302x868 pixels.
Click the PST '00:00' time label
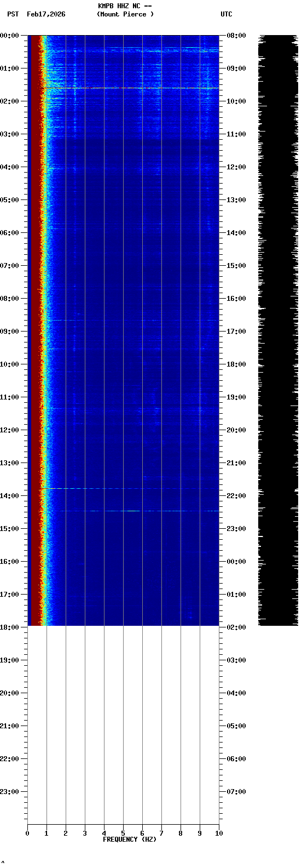pyautogui.click(x=10, y=36)
